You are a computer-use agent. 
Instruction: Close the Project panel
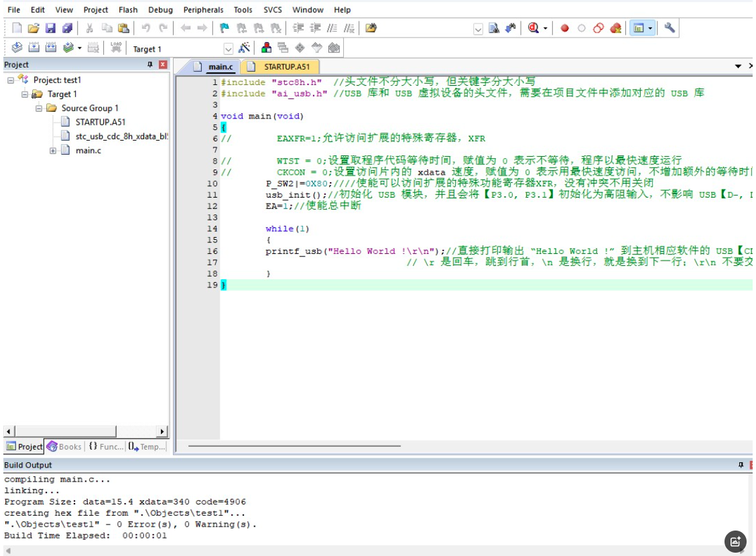point(163,64)
